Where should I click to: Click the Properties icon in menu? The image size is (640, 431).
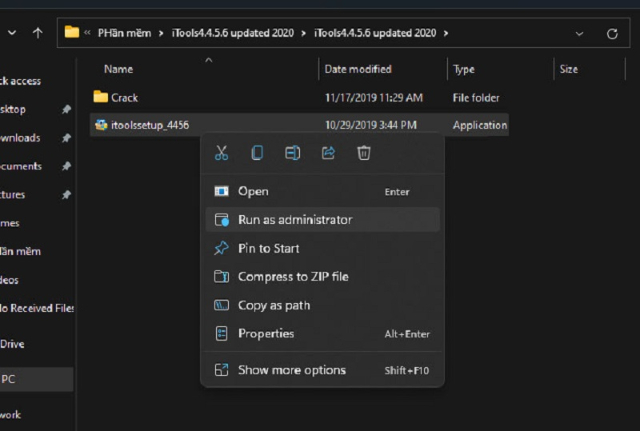(221, 334)
